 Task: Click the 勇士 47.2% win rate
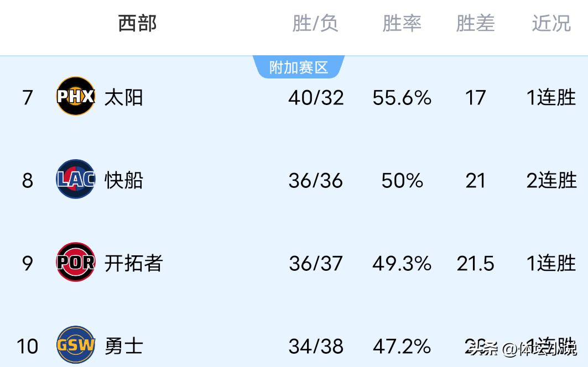click(x=402, y=347)
